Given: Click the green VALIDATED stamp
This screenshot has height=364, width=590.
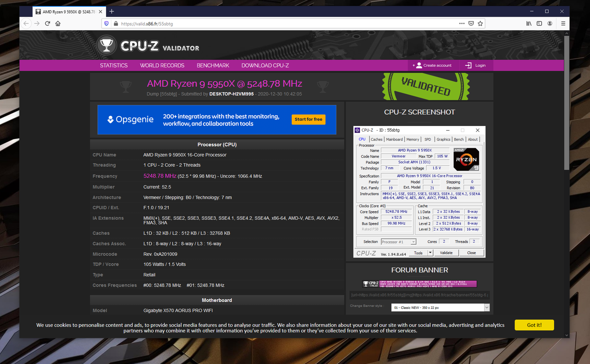Looking at the screenshot, I should point(425,86).
